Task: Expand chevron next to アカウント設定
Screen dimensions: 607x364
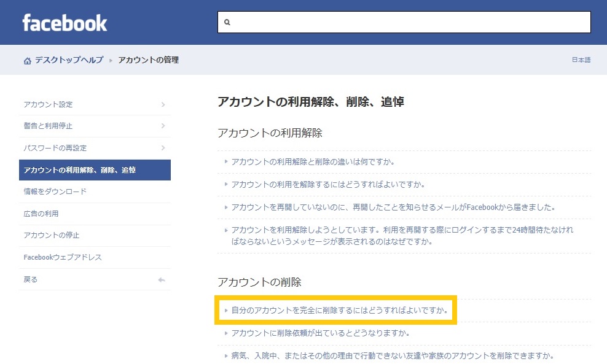Action: point(163,104)
